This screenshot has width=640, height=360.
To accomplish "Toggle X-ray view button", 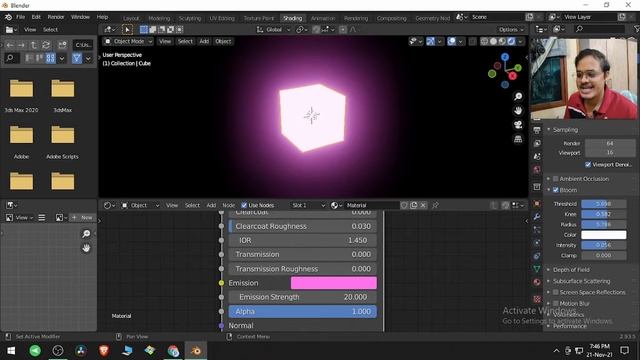I will click(x=472, y=41).
